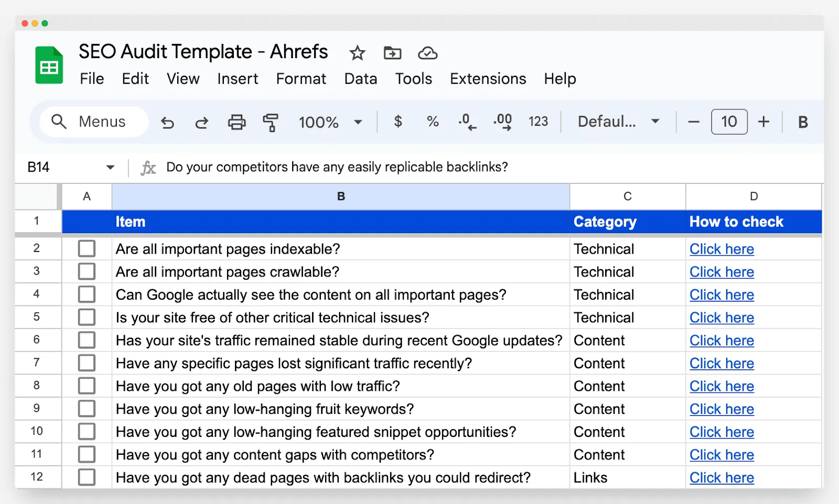Select the Paint format tool

271,122
